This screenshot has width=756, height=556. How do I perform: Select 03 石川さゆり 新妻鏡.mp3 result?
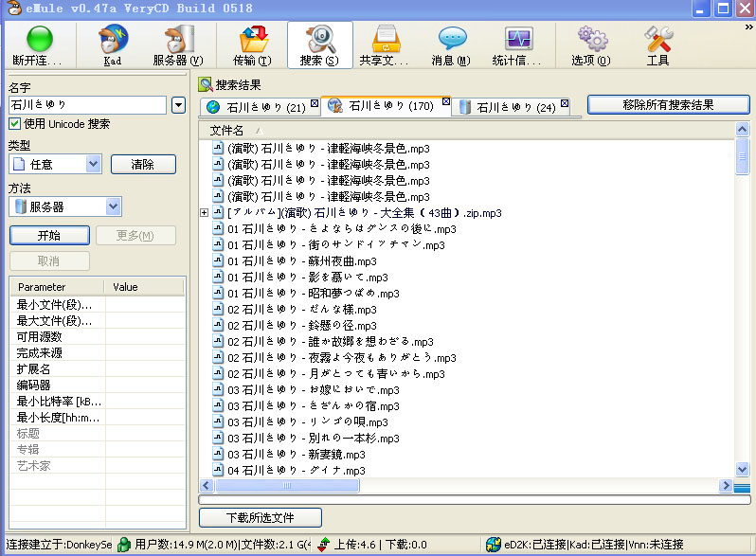(296, 455)
